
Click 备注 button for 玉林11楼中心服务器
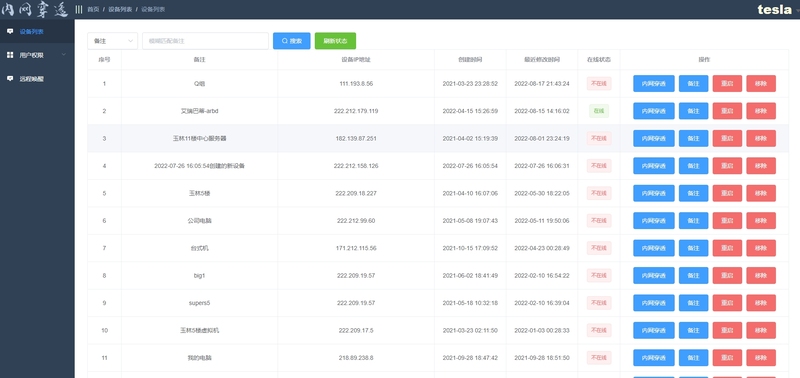point(693,138)
